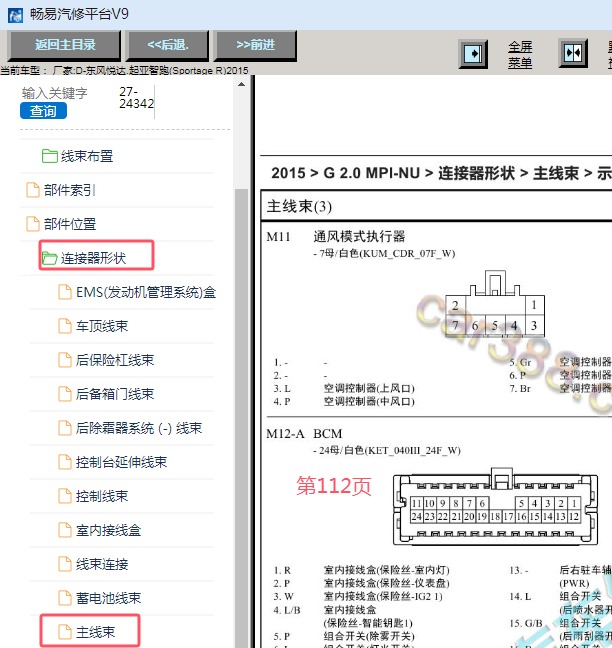Click the M11 通风模式执行器 connector diagram
Viewport: 612px width, 648px height.
pos(495,304)
